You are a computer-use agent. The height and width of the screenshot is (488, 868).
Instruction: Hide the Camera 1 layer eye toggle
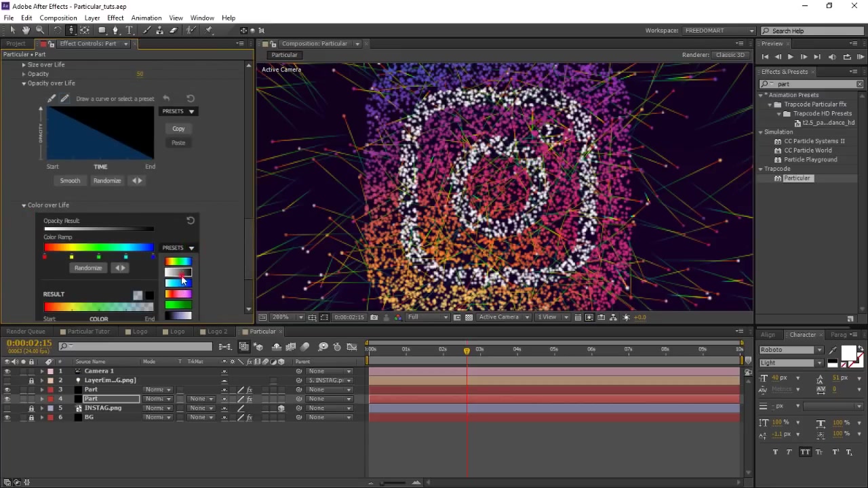pyautogui.click(x=7, y=371)
